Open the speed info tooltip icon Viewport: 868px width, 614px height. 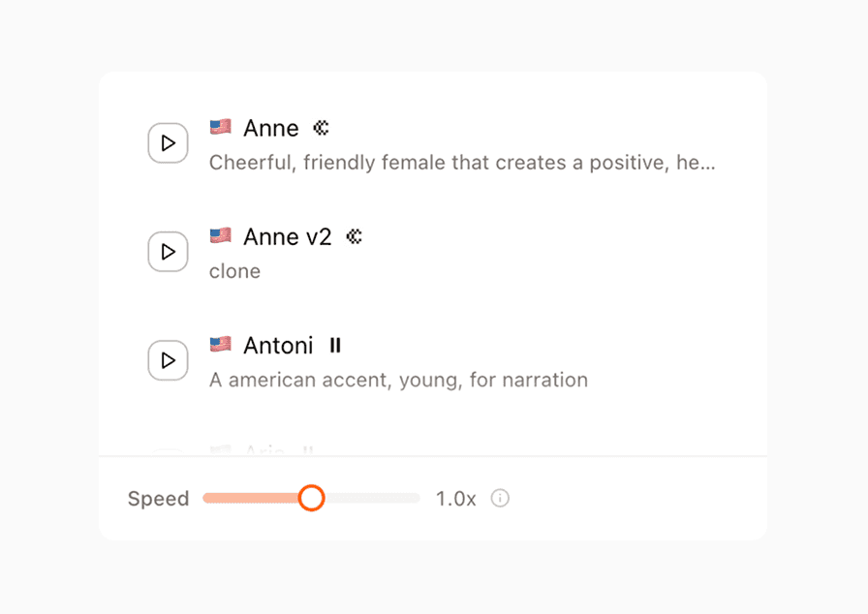[x=500, y=498]
